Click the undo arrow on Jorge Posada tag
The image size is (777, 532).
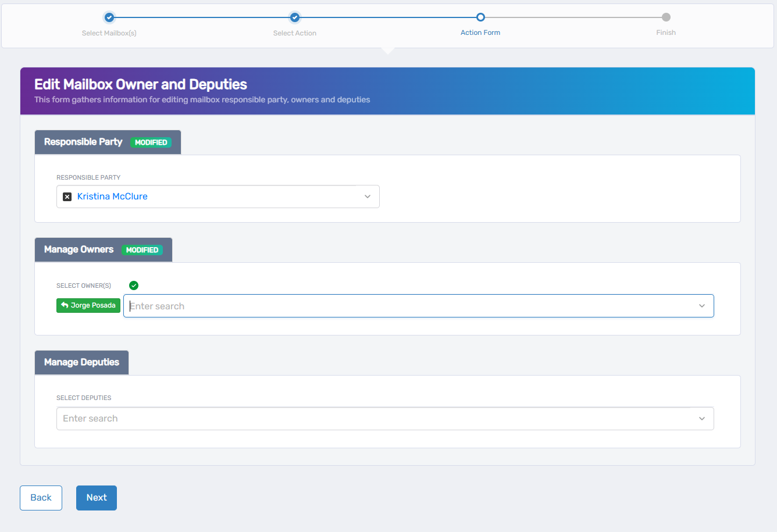pos(65,305)
